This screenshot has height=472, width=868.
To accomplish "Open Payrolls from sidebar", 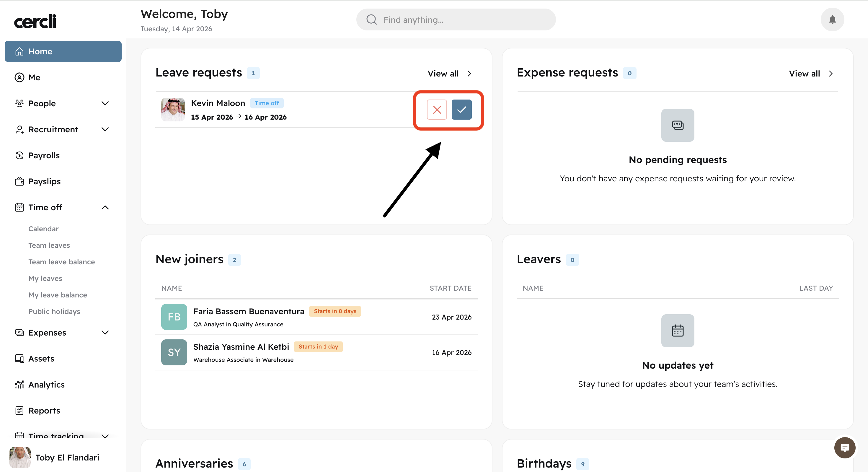I will point(44,155).
